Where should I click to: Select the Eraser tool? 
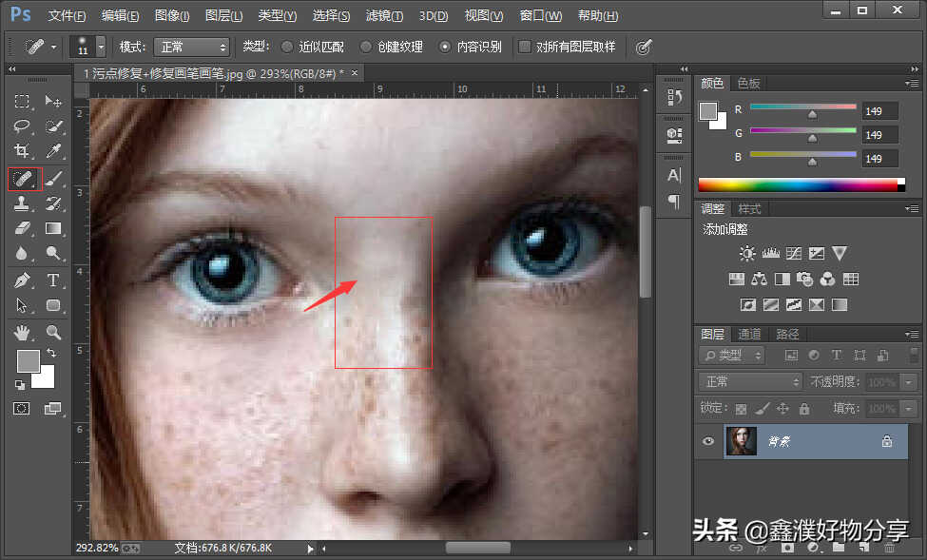(x=22, y=228)
